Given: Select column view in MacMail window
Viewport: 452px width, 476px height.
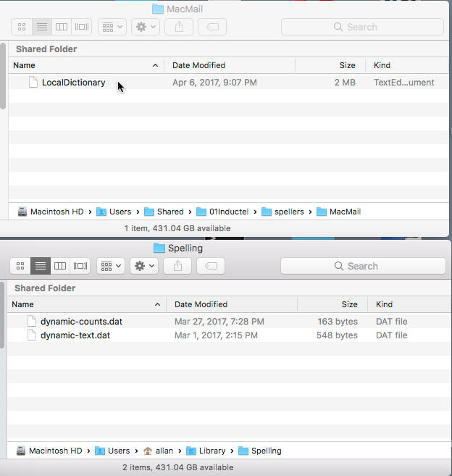Looking at the screenshot, I should coord(62,27).
